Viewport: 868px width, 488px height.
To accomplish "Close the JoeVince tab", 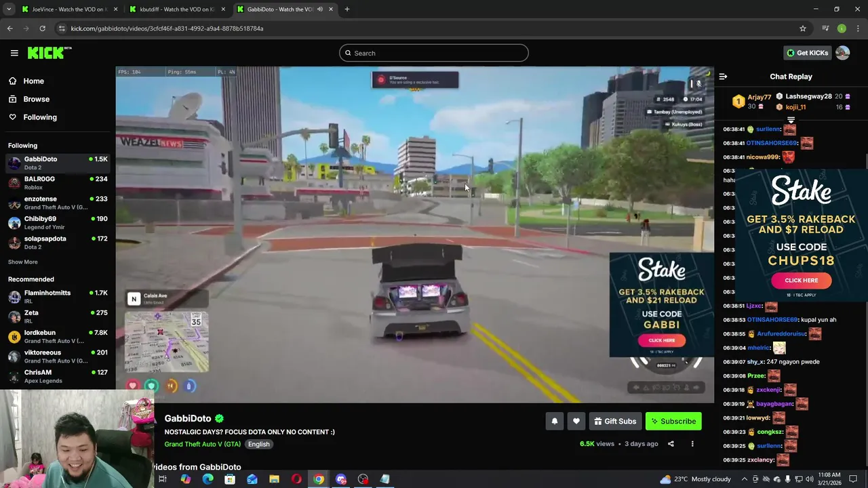I will [x=115, y=9].
